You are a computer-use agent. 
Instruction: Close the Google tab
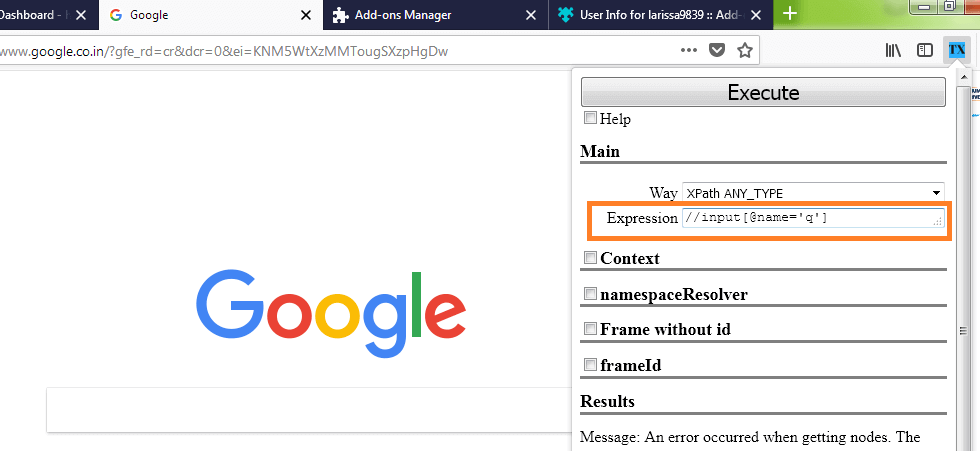coord(306,15)
